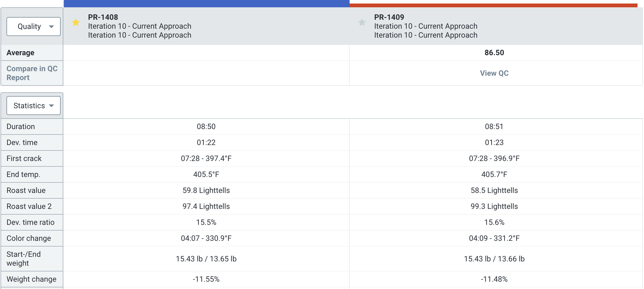Select the 58.5 Lighttells roast value

tap(494, 191)
